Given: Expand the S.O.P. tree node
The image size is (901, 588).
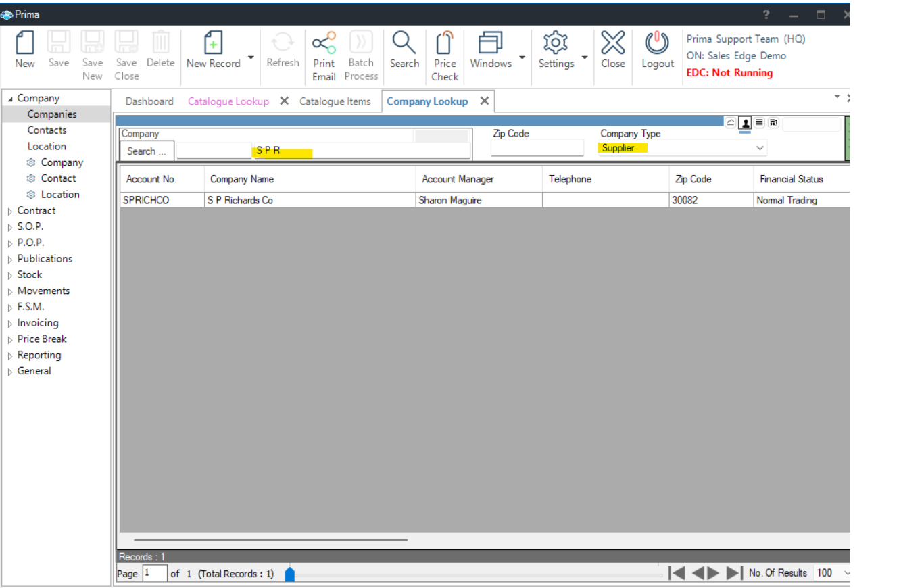Looking at the screenshot, I should [x=10, y=228].
